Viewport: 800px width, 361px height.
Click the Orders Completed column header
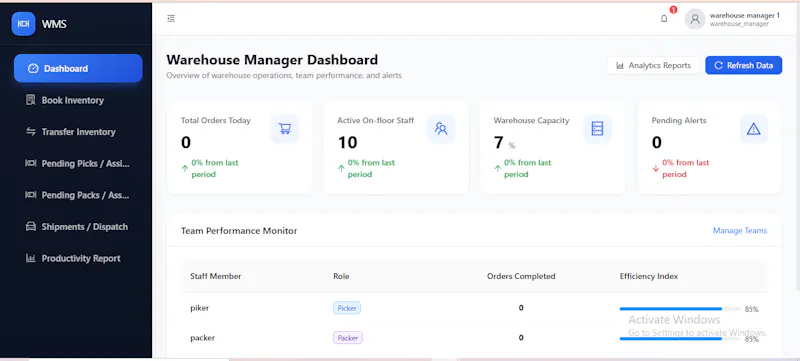click(521, 276)
